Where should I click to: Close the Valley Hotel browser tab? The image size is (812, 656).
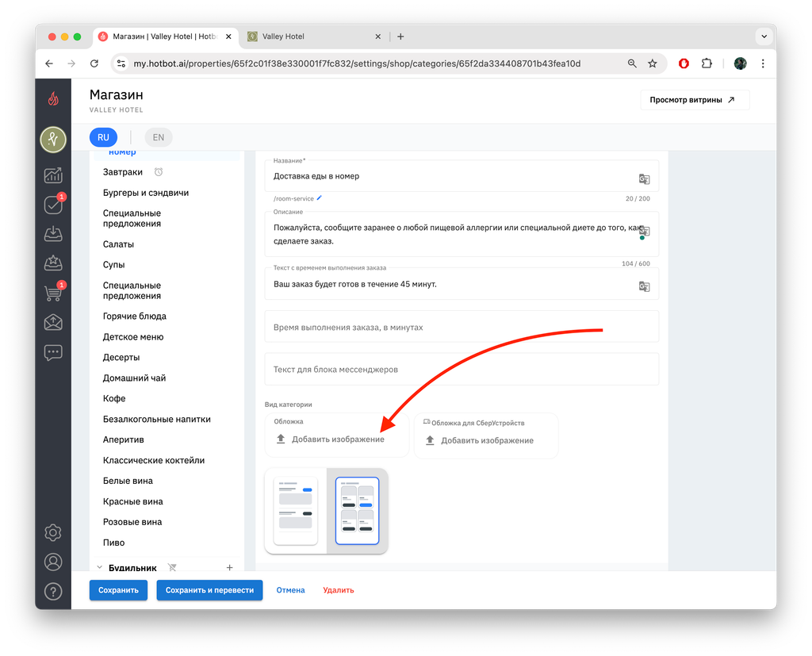pos(378,36)
